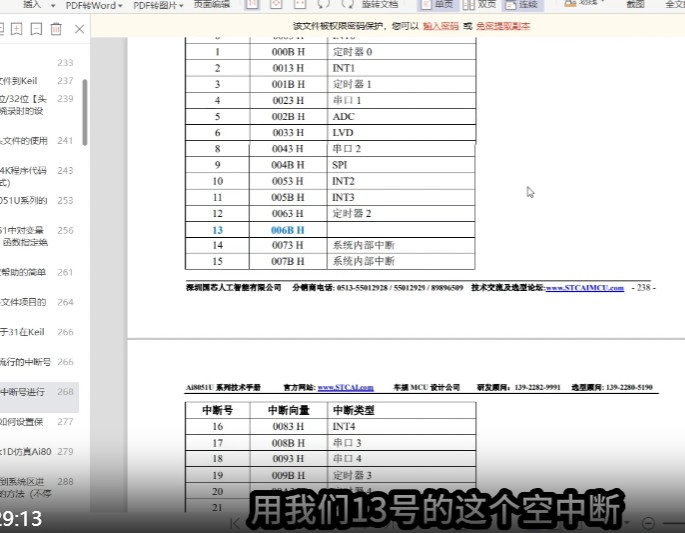Open the 插入 (Insert) toolbar menu
Screen dimensions: 685x533
click(x=38, y=5)
